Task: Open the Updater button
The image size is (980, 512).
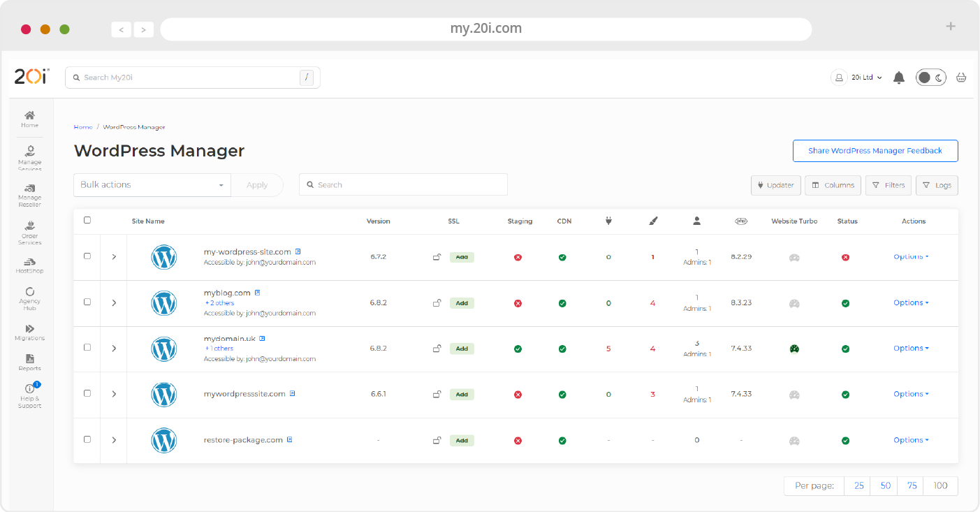Action: coord(776,185)
